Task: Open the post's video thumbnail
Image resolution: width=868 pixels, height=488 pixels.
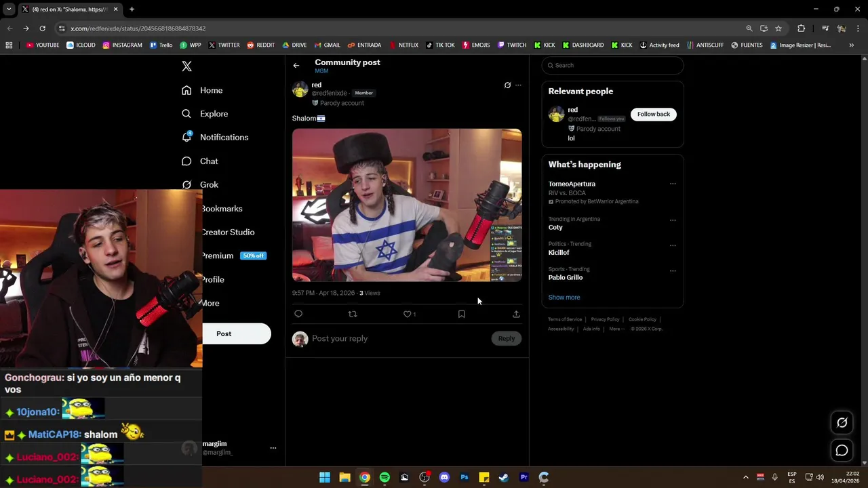Action: click(x=407, y=205)
